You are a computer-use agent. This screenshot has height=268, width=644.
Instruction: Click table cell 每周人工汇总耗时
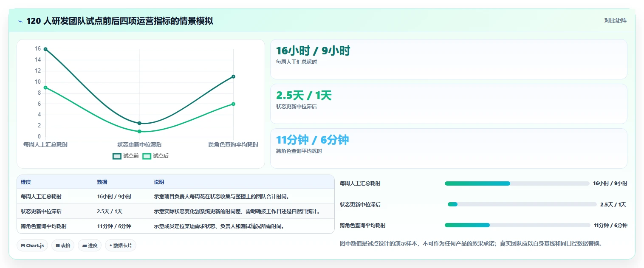coord(41,197)
